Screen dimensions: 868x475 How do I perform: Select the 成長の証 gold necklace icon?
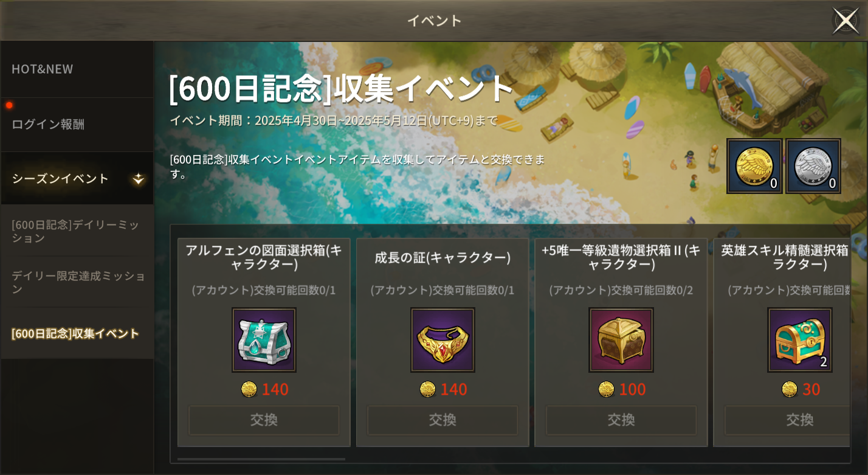pyautogui.click(x=443, y=340)
